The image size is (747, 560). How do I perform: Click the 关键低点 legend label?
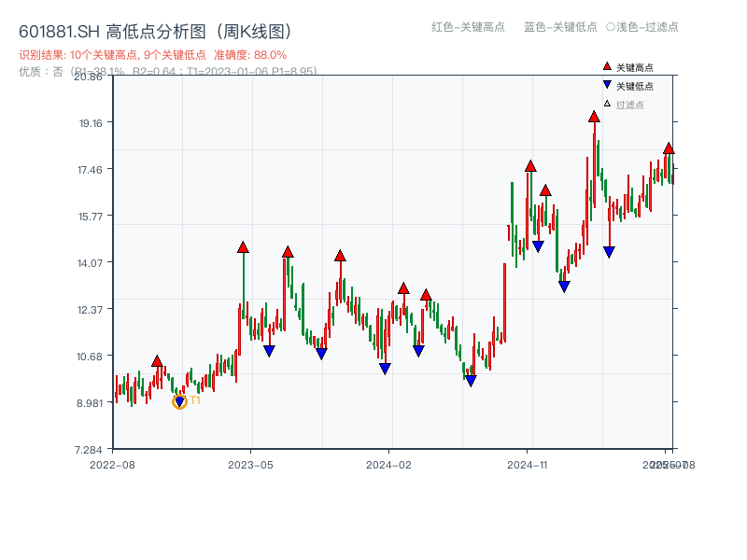[x=635, y=86]
